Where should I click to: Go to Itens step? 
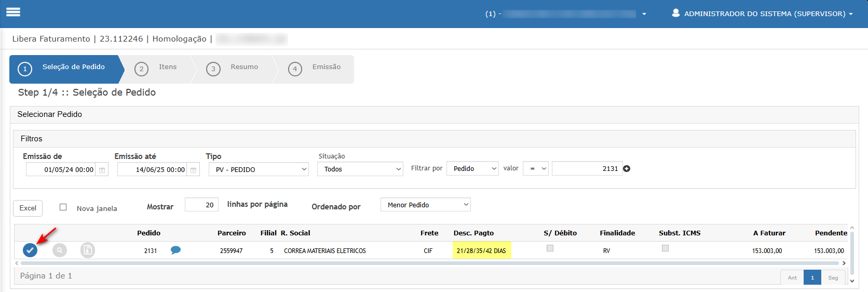[159, 69]
